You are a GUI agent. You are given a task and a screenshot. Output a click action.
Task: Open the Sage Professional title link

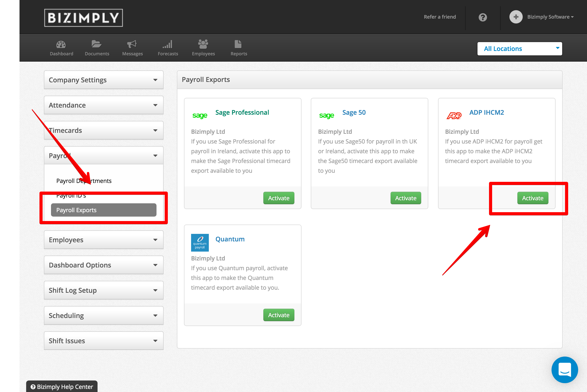[242, 113]
